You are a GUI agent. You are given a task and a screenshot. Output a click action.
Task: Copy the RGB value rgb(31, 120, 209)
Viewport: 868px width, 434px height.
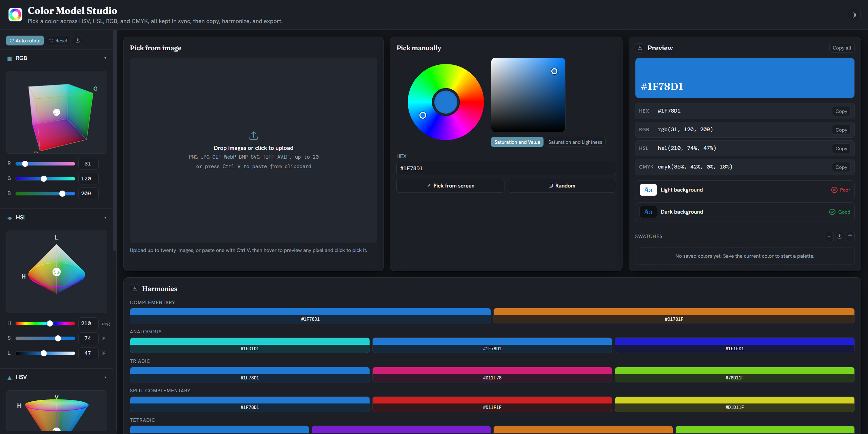[x=841, y=130]
